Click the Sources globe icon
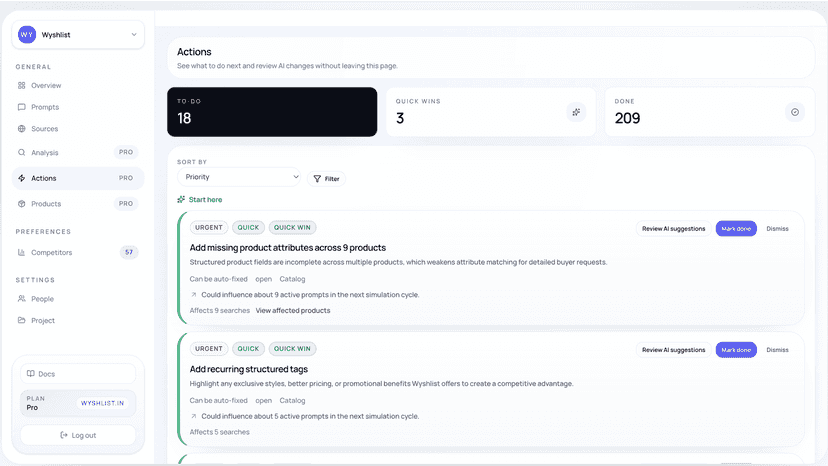Image resolution: width=828 pixels, height=466 pixels. click(22, 128)
